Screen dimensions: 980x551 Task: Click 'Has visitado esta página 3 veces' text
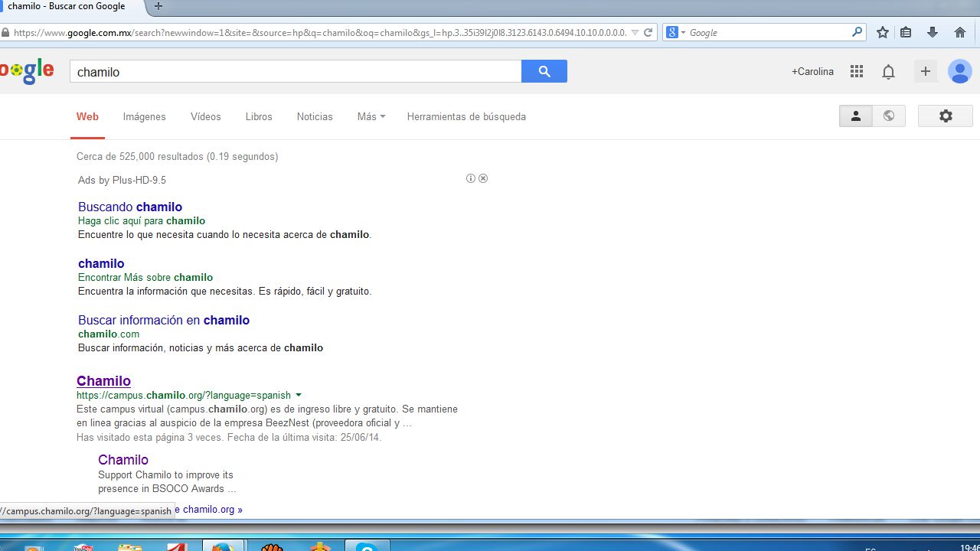pos(149,437)
